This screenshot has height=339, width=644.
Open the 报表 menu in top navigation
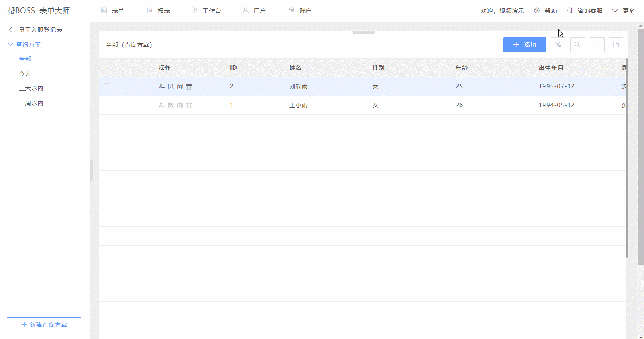point(158,11)
